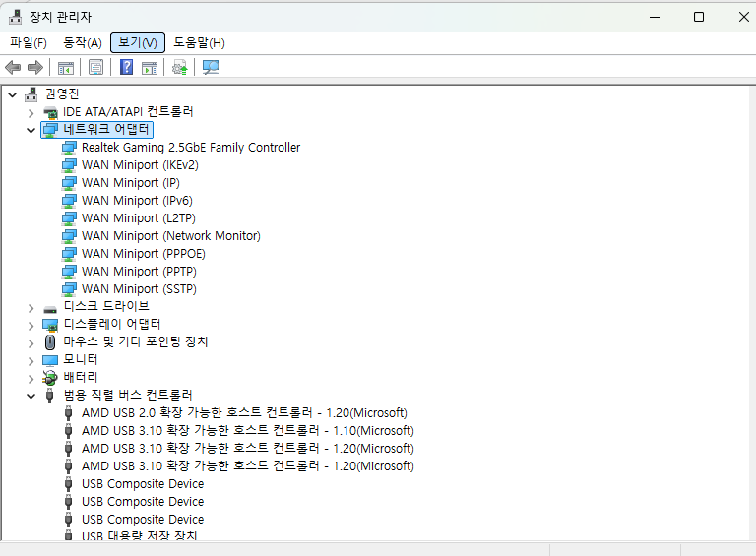Open the 파일(F) menu

pos(29,42)
